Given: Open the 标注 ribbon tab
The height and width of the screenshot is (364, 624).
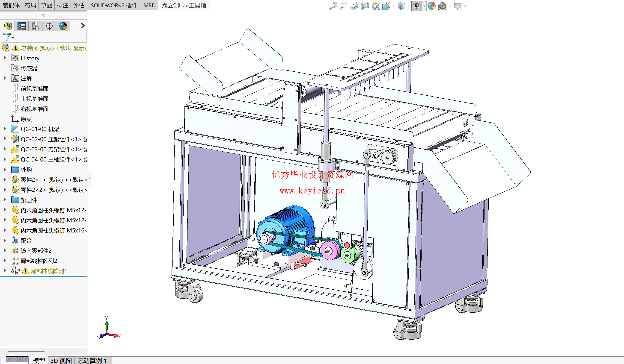Looking at the screenshot, I should [62, 5].
